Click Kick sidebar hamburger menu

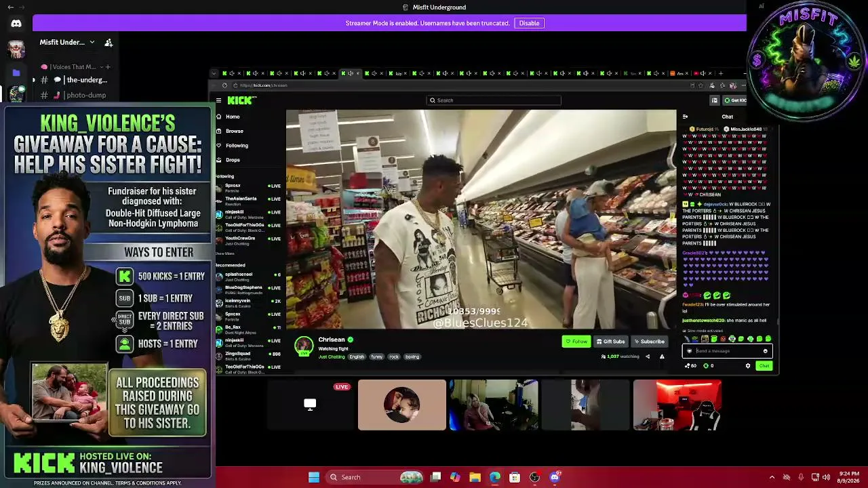click(x=218, y=100)
